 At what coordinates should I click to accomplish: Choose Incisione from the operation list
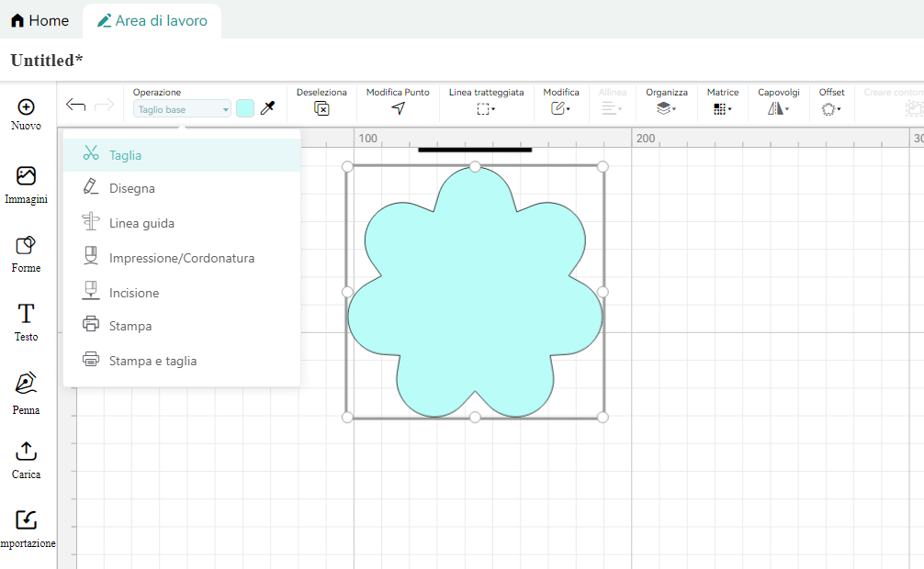[134, 293]
